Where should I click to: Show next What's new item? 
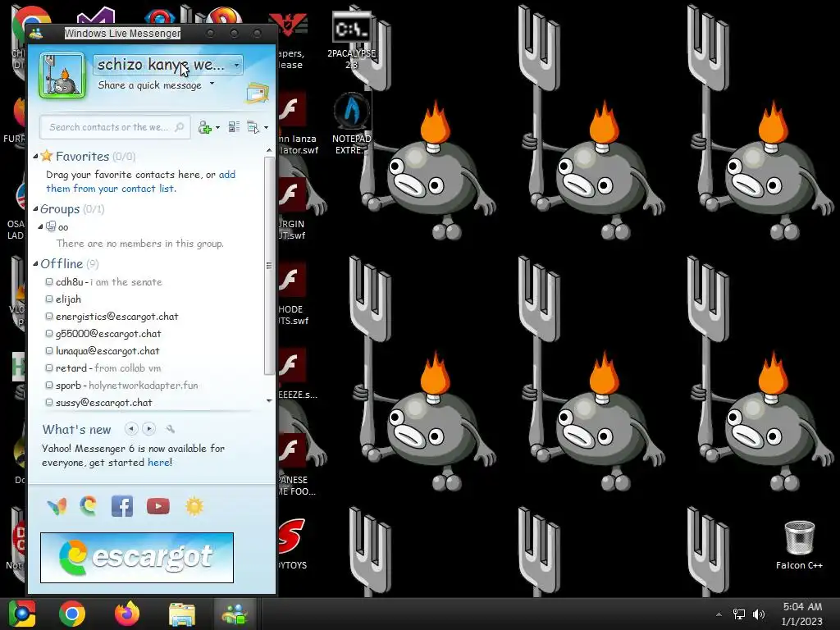pos(149,428)
